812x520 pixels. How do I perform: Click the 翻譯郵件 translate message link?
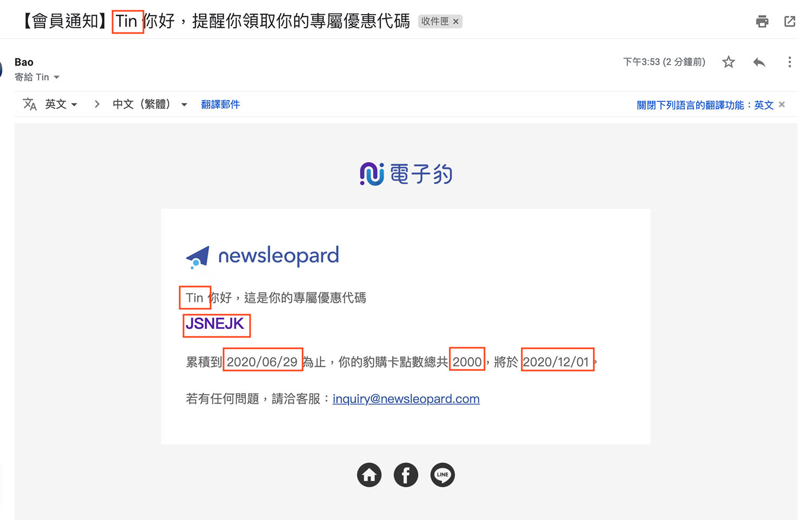coord(220,104)
